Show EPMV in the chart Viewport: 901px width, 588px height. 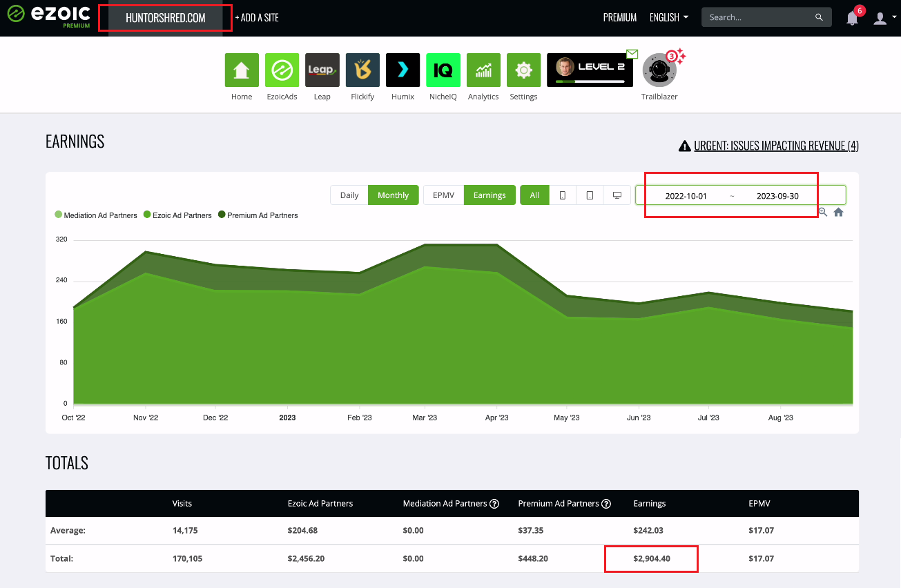click(443, 195)
